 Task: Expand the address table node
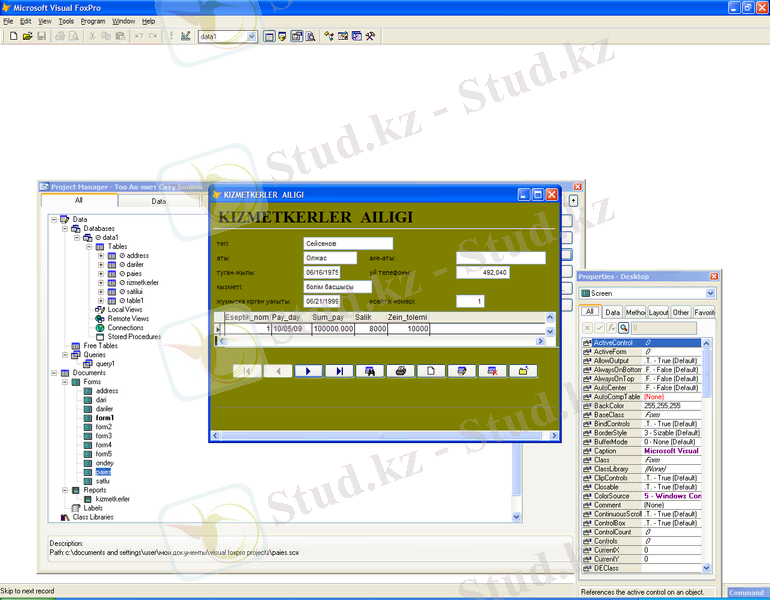click(101, 256)
